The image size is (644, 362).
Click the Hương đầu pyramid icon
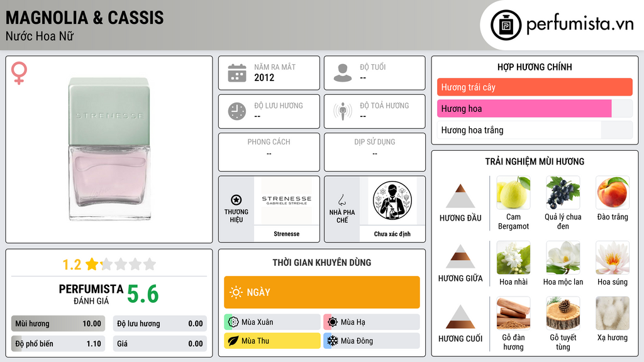pos(460,196)
